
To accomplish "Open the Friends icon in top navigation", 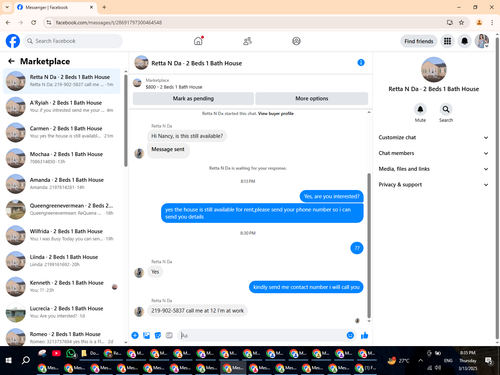I will coord(247,41).
